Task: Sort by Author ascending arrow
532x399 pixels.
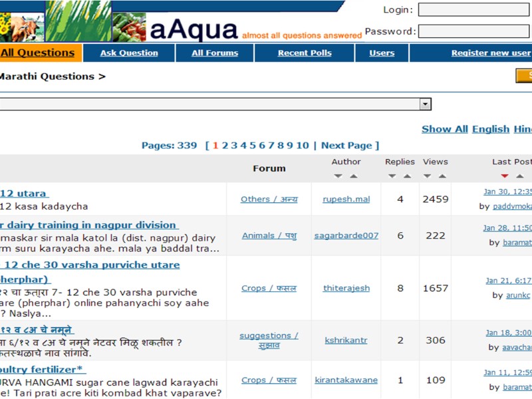Action: 354,176
